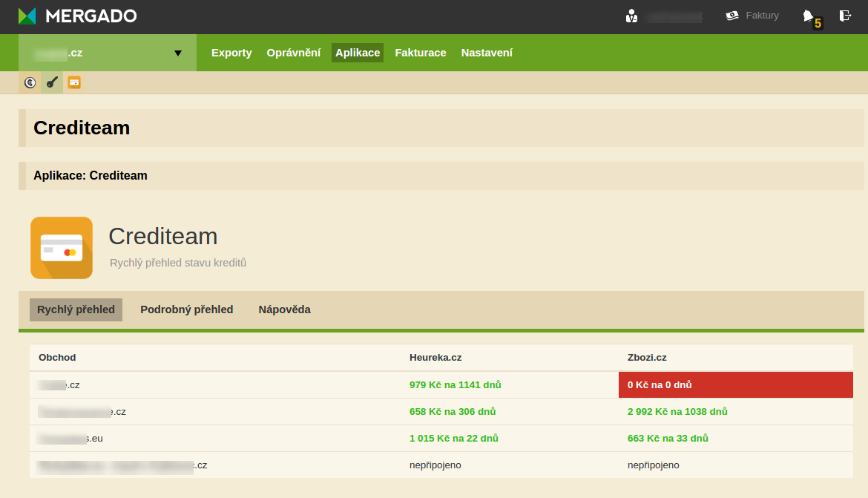Click the Heureka.cz column header
The width and height of the screenshot is (868, 498).
tap(435, 358)
